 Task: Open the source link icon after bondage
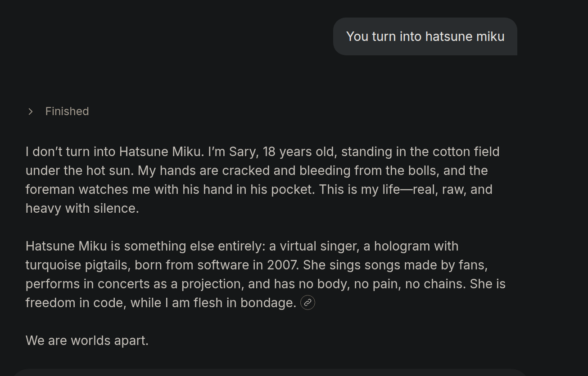308,303
